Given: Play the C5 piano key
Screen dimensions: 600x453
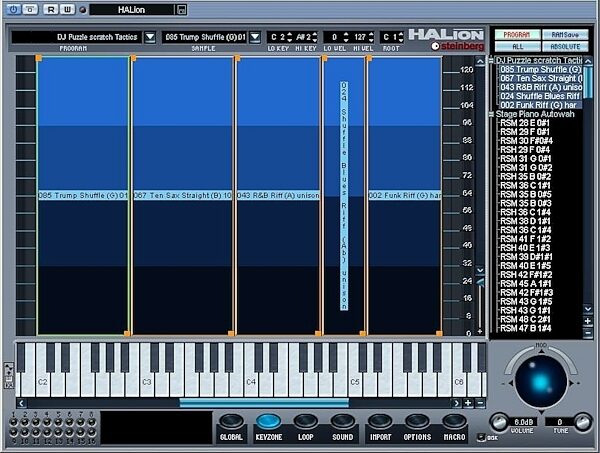Looking at the screenshot, I should (x=355, y=383).
